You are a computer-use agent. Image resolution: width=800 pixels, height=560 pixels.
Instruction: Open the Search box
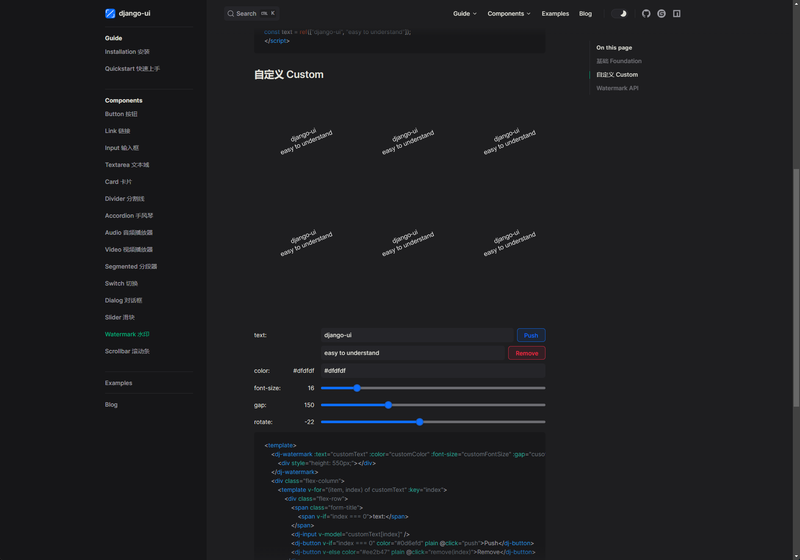tap(252, 14)
